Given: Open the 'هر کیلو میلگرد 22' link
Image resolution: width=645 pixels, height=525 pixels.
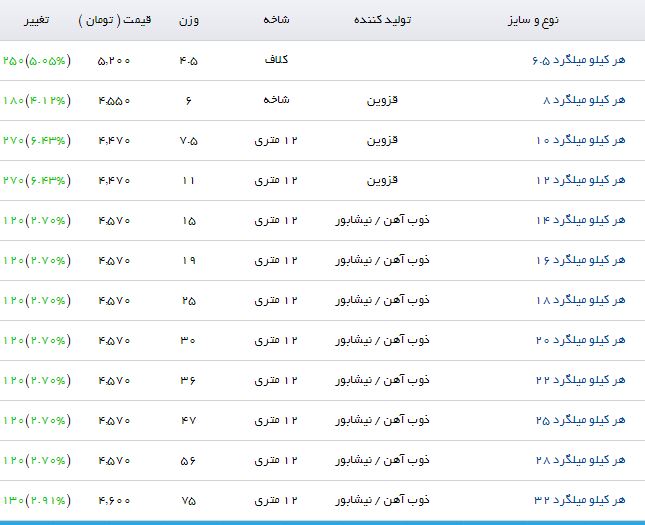Looking at the screenshot, I should [580, 381].
